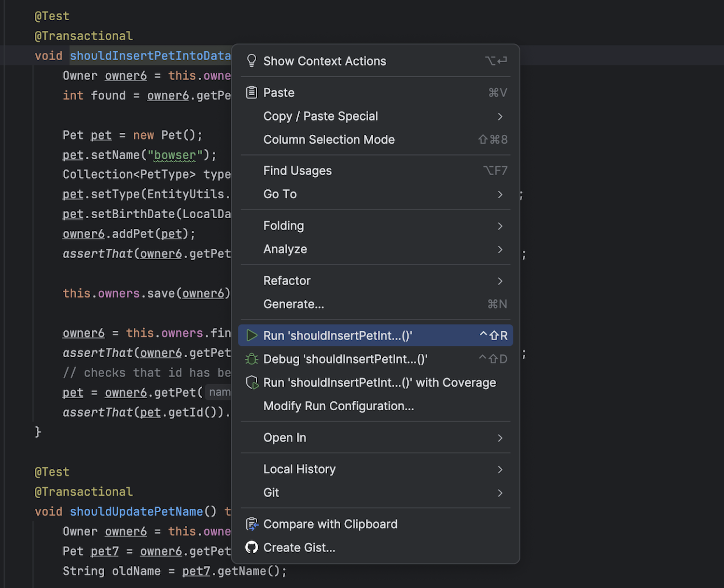This screenshot has height=588, width=724.
Task: Click the shouldUpdatePetName method name in code
Action: [136, 512]
